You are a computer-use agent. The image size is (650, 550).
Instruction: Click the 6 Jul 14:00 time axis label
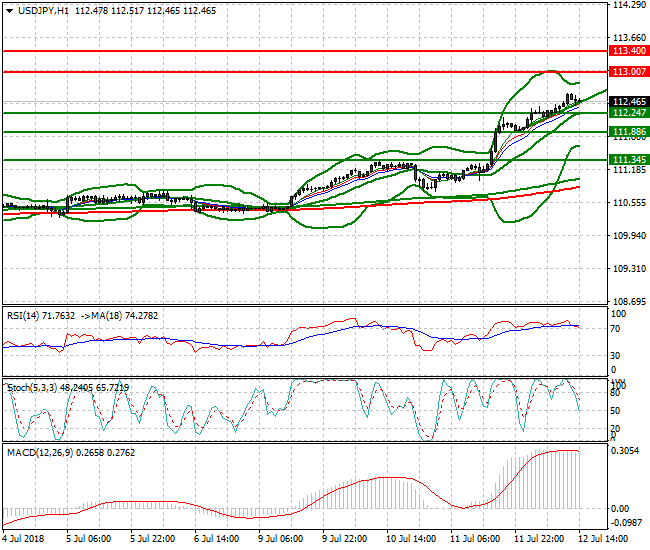216,539
